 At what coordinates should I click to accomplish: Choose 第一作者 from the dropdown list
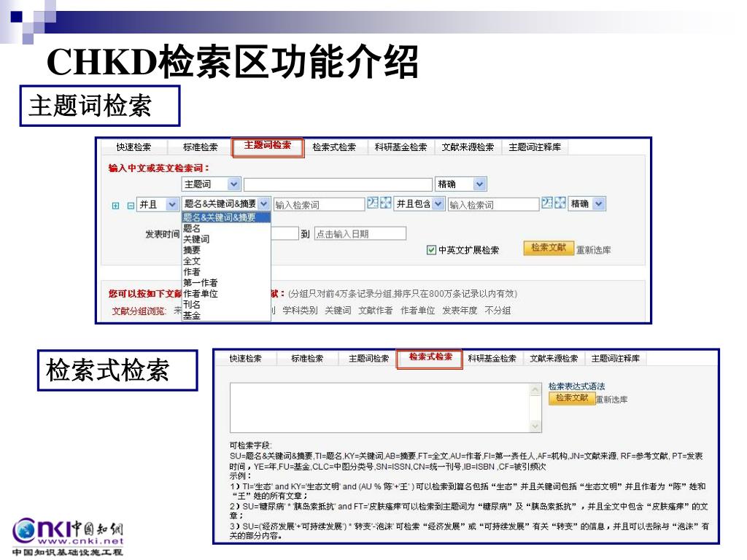click(226, 283)
